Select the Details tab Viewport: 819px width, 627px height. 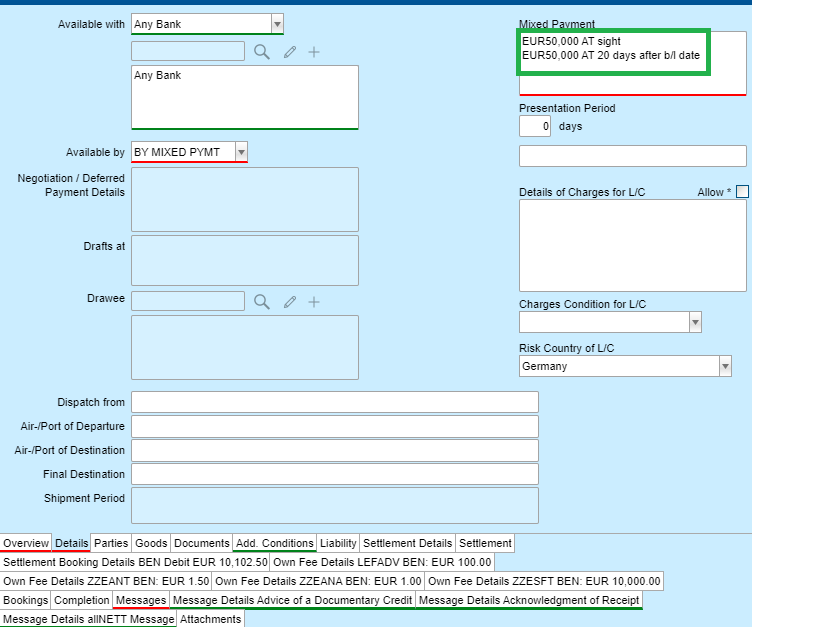click(72, 543)
